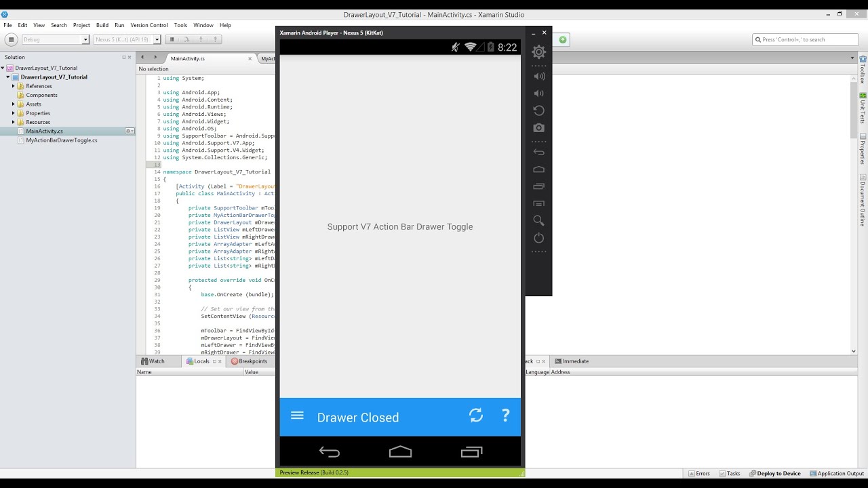Expand the References folder
Viewport: 868px width, 488px height.
point(13,86)
